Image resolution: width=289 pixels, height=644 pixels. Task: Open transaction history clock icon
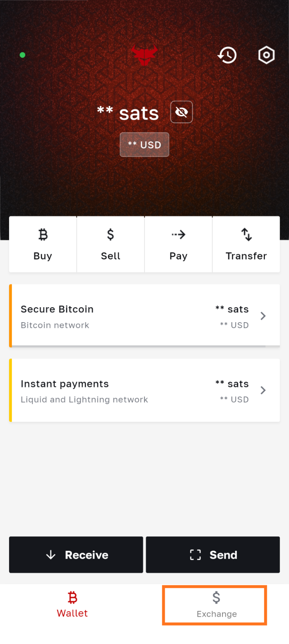pos(227,55)
